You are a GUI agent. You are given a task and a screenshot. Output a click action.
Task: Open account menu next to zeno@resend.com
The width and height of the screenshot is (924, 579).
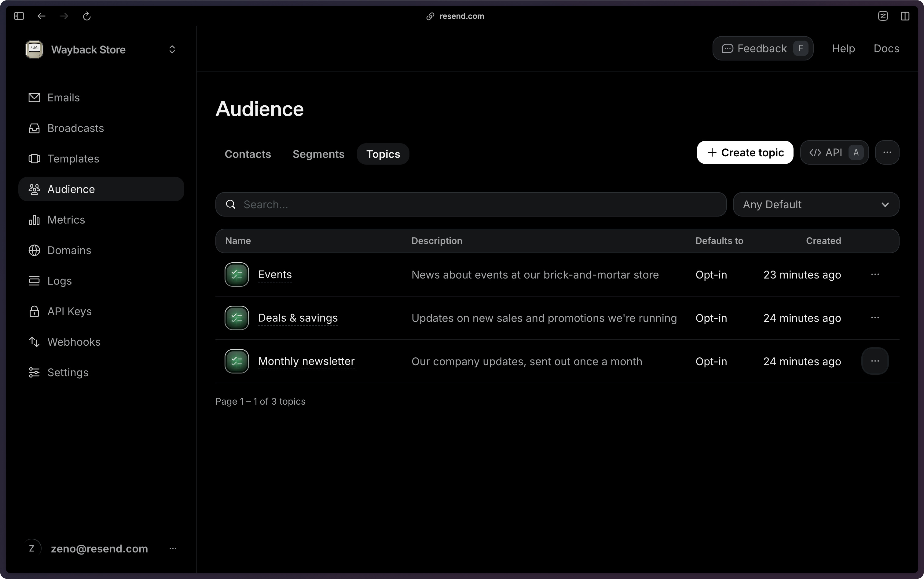pyautogui.click(x=173, y=548)
